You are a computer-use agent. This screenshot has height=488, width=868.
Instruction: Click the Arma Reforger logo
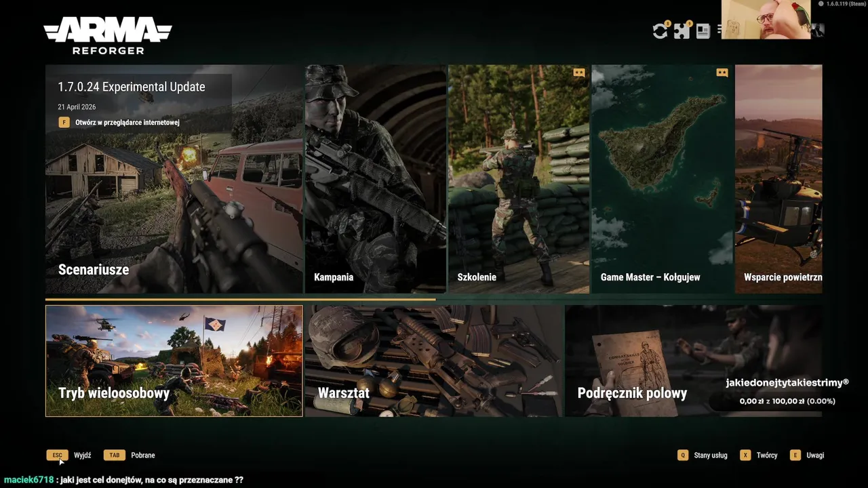108,36
